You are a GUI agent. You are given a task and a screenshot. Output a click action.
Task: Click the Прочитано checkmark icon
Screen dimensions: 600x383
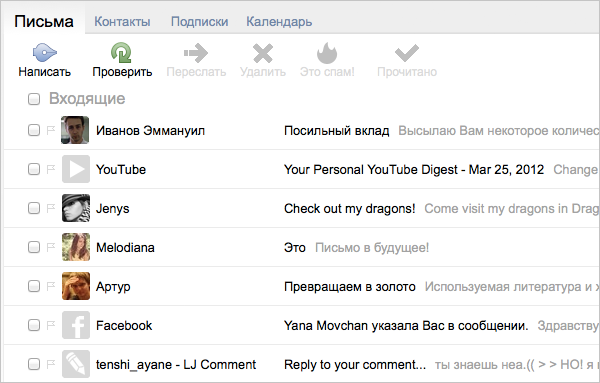[x=407, y=53]
